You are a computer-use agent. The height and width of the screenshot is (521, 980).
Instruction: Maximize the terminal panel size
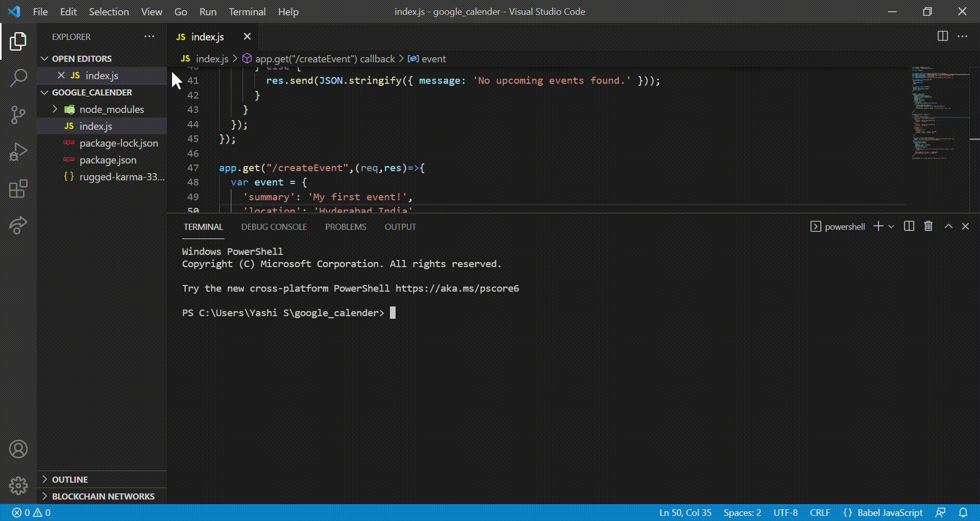click(x=948, y=226)
